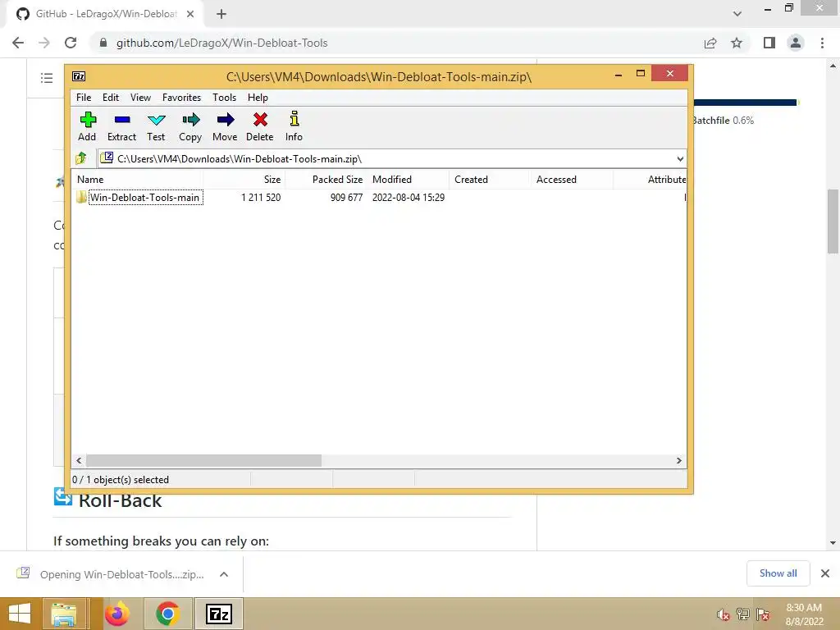The width and height of the screenshot is (840, 630).
Task: Click Show all downloads
Action: pyautogui.click(x=778, y=573)
